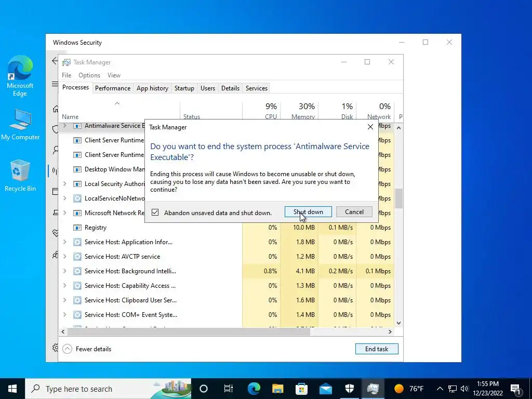Open the View menu in Task Manager
532x399 pixels.
[114, 75]
